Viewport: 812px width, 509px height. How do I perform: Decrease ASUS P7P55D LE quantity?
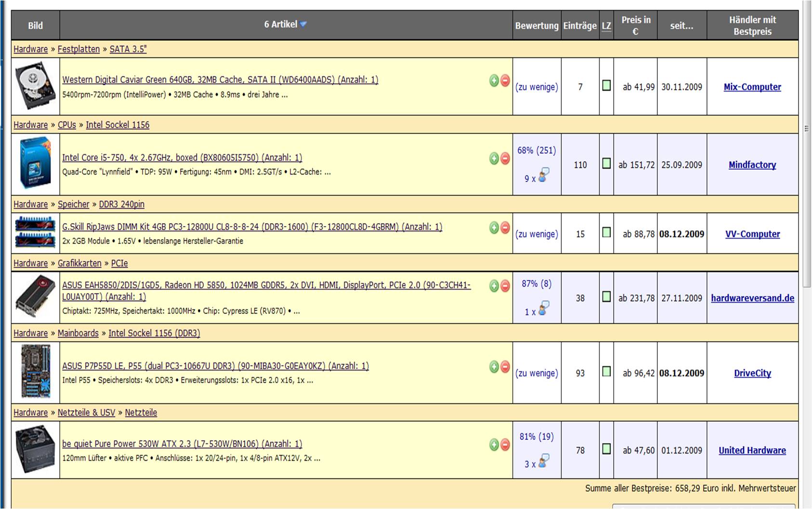pyautogui.click(x=505, y=367)
